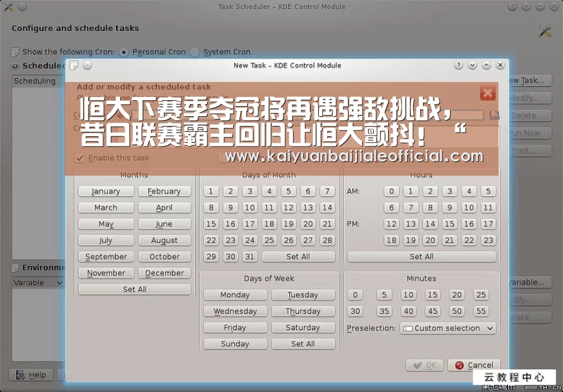
Task: Click Set All under Hours
Action: click(x=422, y=256)
